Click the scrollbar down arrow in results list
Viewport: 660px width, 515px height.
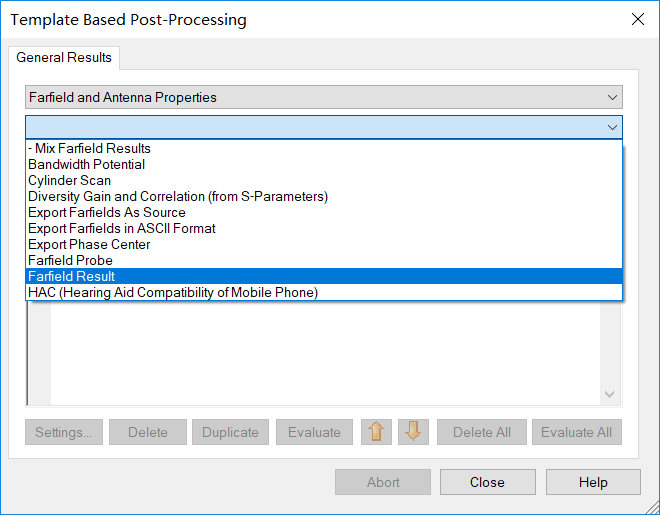pyautogui.click(x=609, y=394)
